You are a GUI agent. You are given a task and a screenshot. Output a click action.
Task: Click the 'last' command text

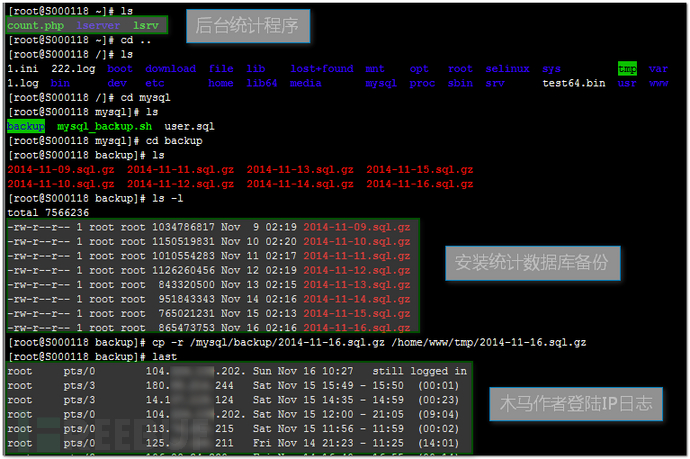[165, 357]
